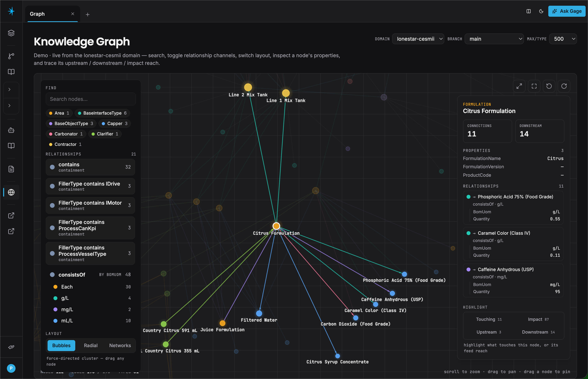Toggle the split panel layout icon
588x379 pixels.
[528, 11]
